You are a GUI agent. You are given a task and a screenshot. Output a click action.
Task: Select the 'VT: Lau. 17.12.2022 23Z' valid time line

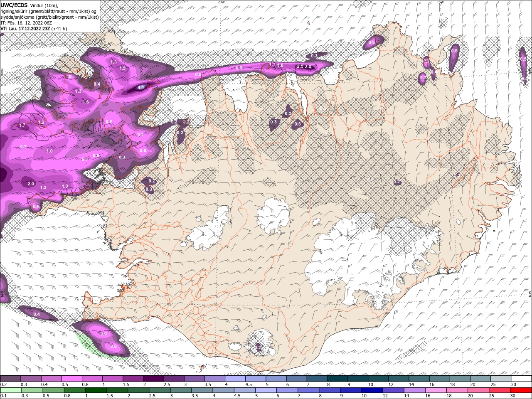click(34, 29)
